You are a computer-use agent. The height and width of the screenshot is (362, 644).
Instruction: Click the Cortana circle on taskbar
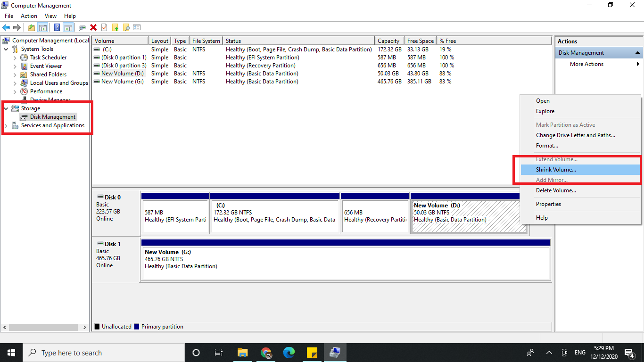(196, 353)
